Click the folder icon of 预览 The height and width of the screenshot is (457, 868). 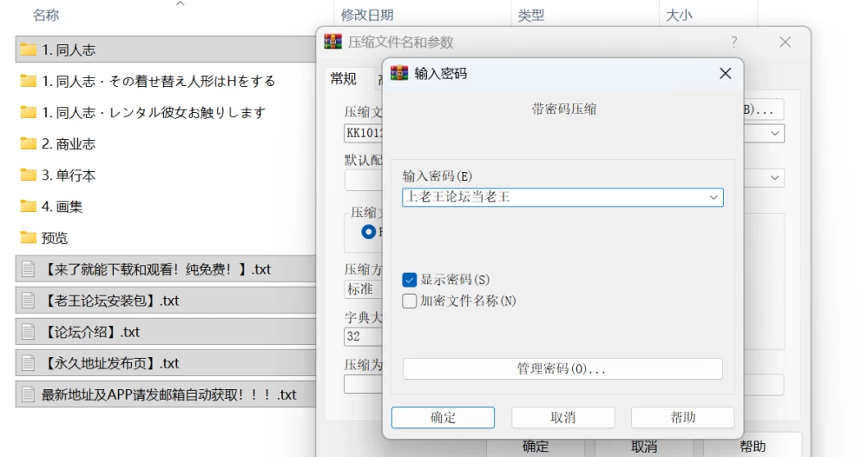coord(28,238)
